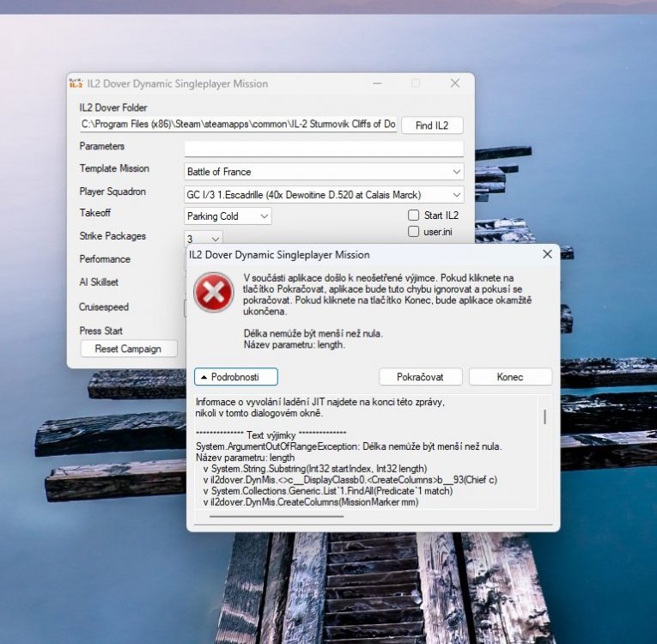Click the Performance label
The width and height of the screenshot is (657, 644).
(x=105, y=259)
